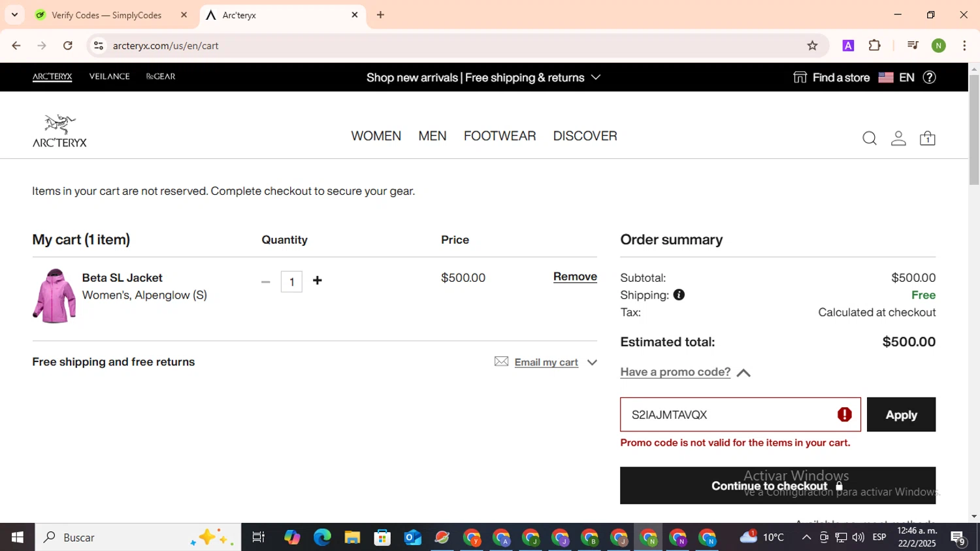This screenshot has width=980, height=551.
Task: Expand the Email my cart chevron
Action: pyautogui.click(x=592, y=362)
